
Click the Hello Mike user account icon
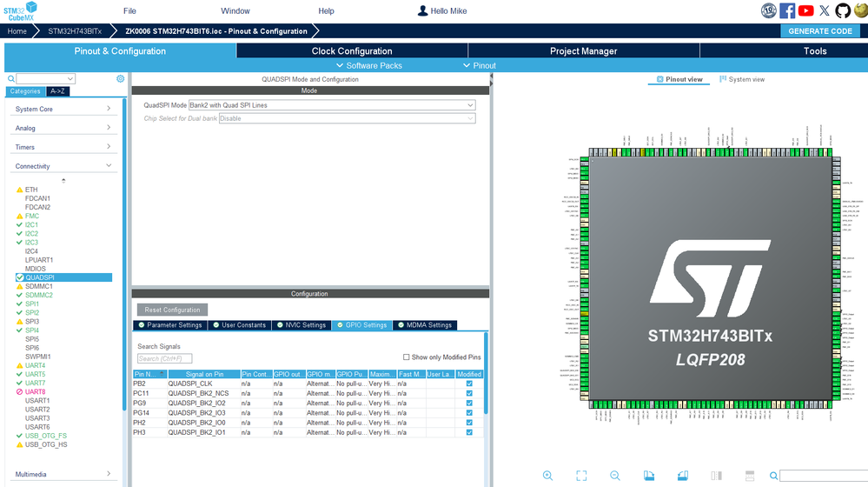[x=422, y=10]
